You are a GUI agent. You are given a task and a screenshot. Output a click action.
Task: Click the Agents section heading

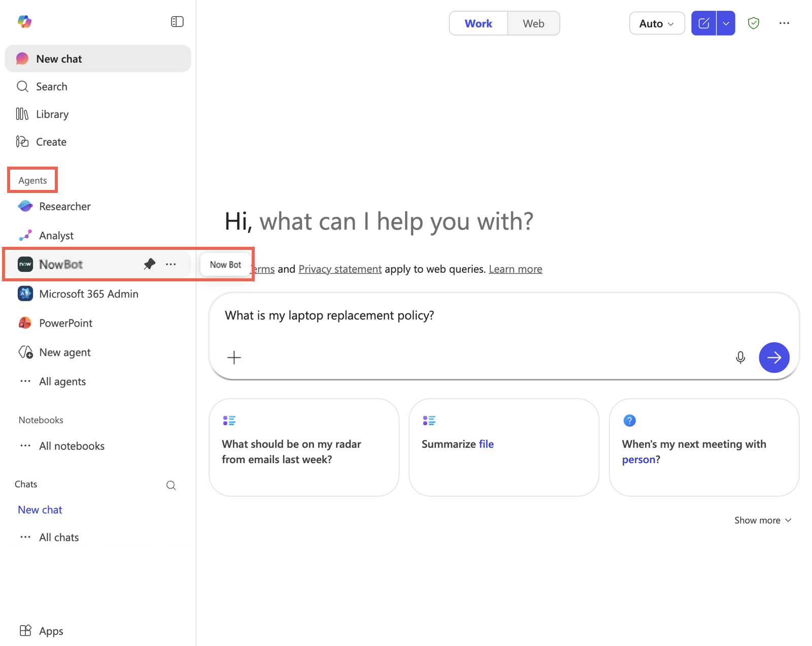tap(32, 180)
